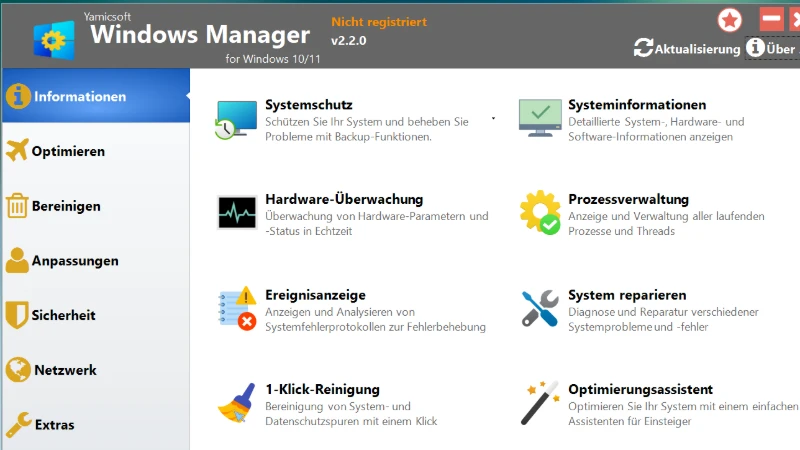Show the Extras section

click(96, 424)
